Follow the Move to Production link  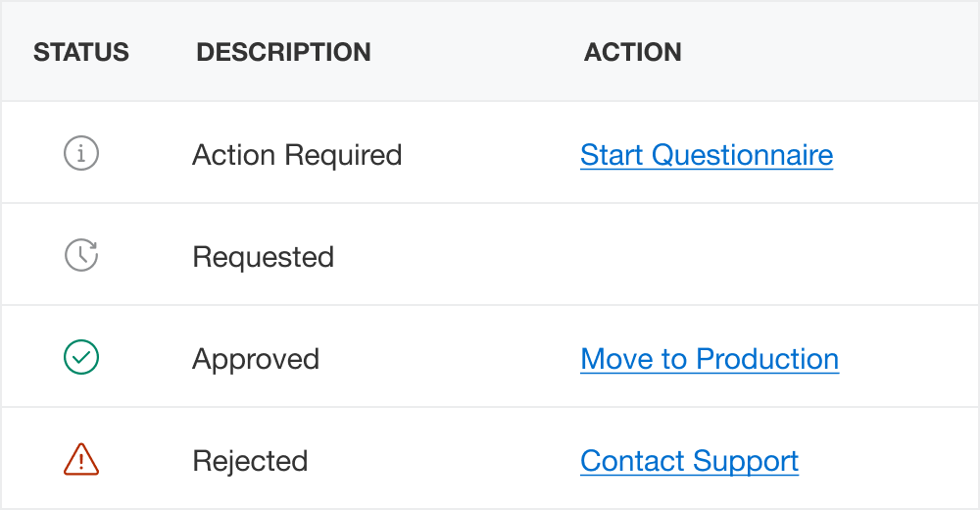pos(710,359)
